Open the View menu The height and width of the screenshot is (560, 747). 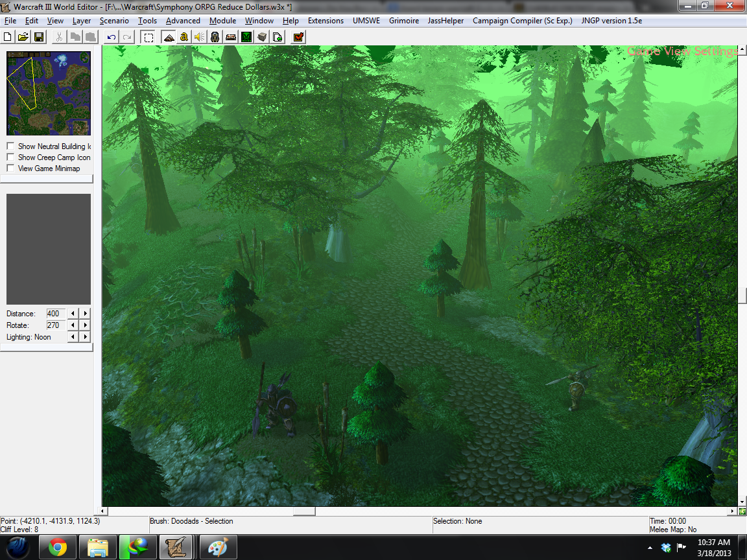click(x=55, y=21)
